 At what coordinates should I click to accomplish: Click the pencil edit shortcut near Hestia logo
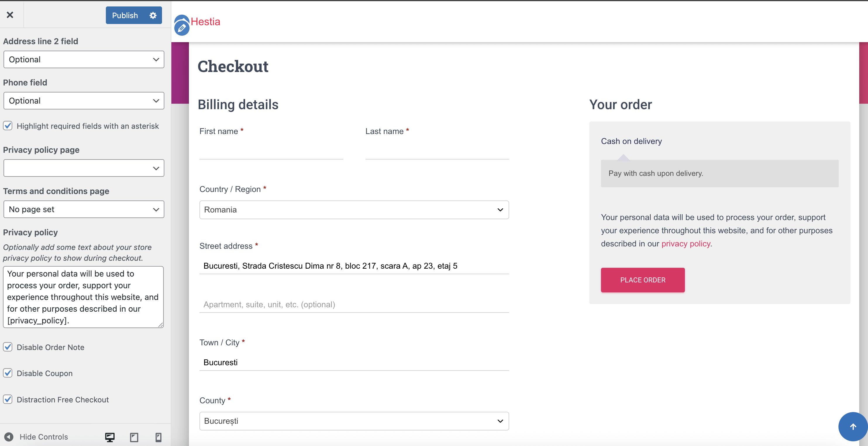(x=182, y=28)
